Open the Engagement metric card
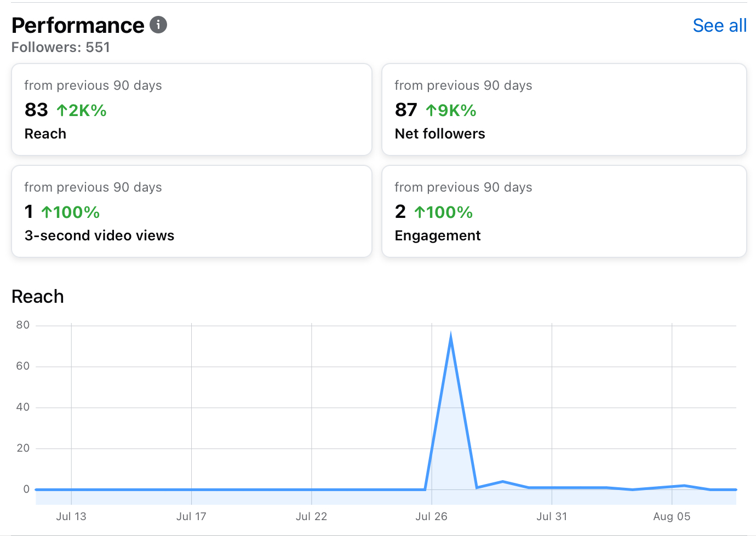This screenshot has width=756, height=536. click(564, 211)
